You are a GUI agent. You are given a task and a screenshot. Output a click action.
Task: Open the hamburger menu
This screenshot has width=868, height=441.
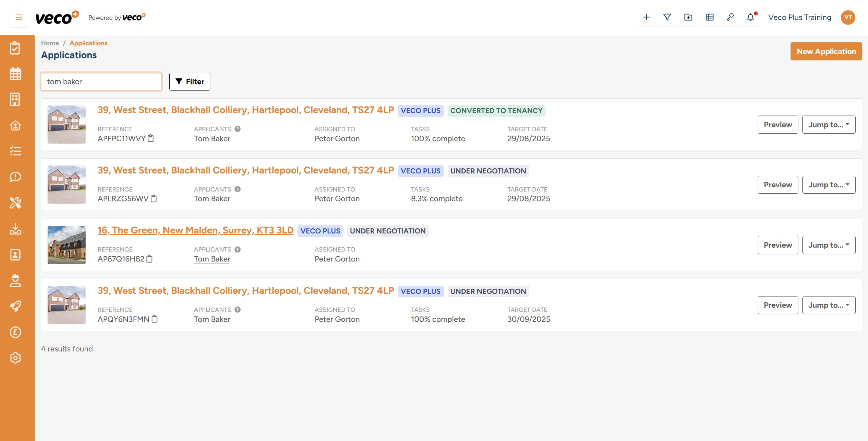(x=19, y=17)
